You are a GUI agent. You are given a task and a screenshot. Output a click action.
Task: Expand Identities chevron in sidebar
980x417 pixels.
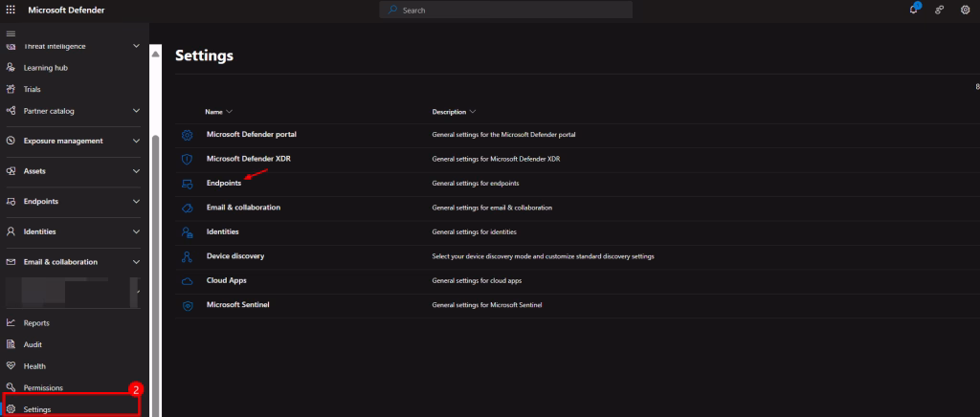[136, 231]
